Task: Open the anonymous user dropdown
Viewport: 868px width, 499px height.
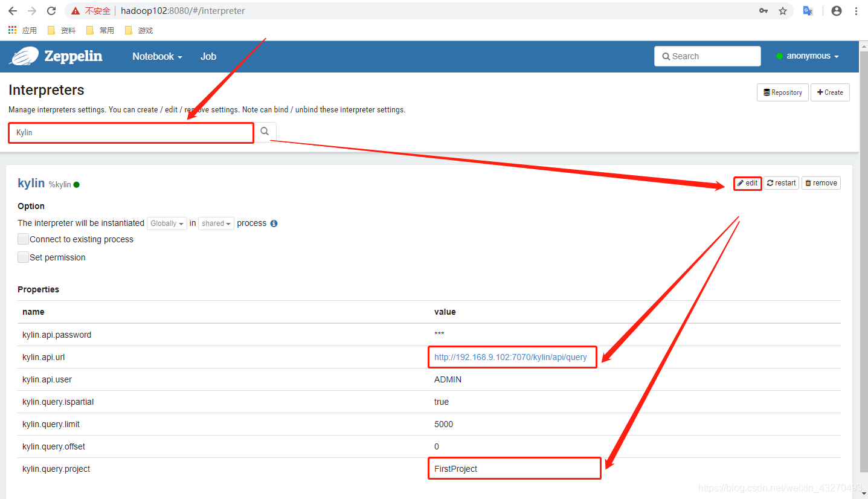Action: point(808,56)
